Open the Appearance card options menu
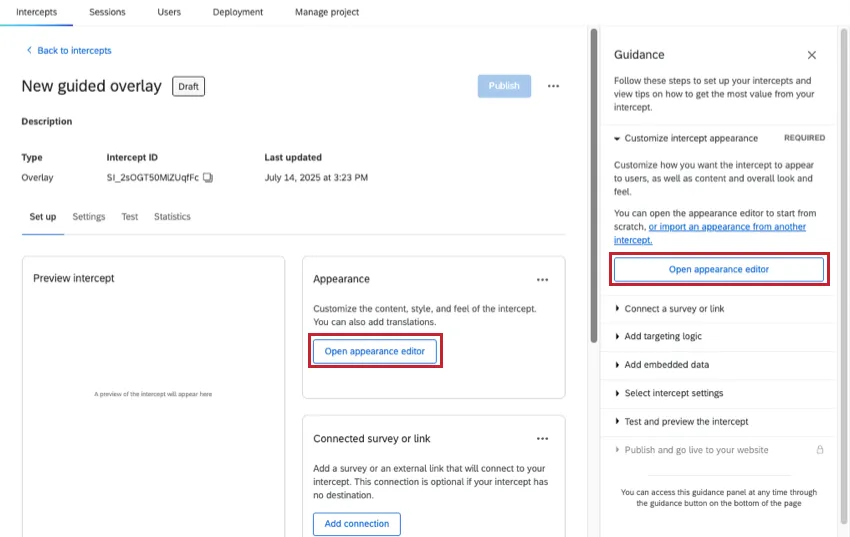 pos(542,280)
